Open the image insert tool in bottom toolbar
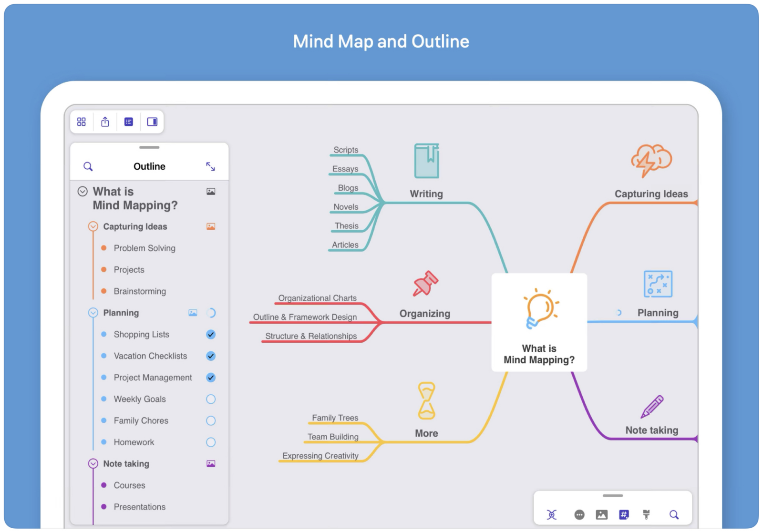The width and height of the screenshot is (763, 532). [601, 515]
